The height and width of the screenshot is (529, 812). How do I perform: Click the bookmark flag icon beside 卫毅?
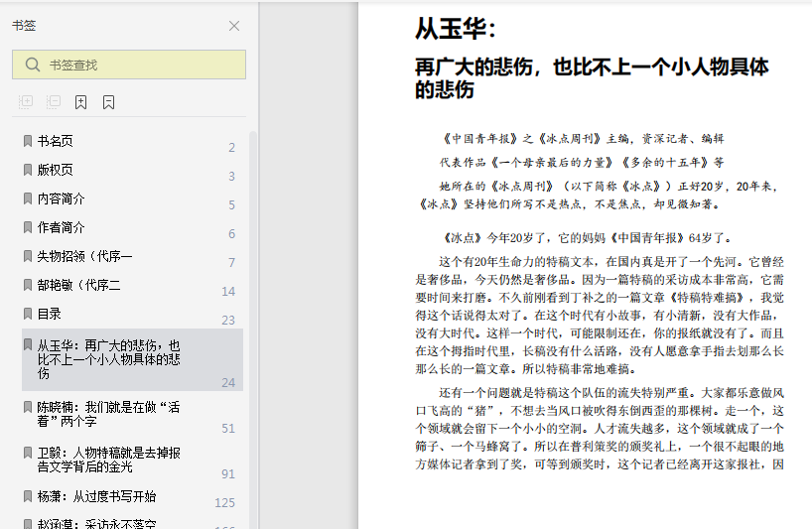(28, 453)
